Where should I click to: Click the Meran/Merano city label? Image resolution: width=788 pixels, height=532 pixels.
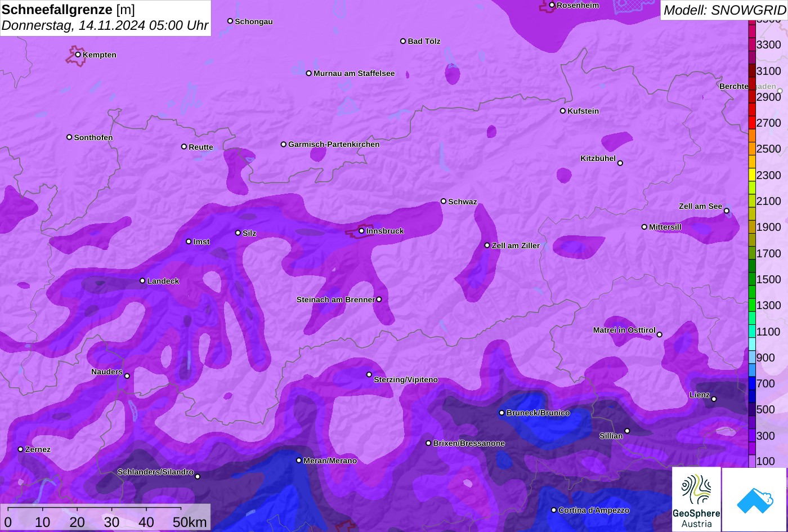(x=330, y=461)
